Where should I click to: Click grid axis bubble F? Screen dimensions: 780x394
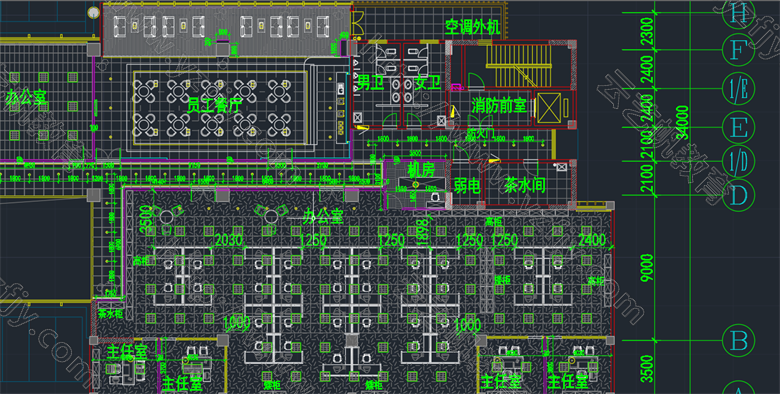[x=738, y=50]
